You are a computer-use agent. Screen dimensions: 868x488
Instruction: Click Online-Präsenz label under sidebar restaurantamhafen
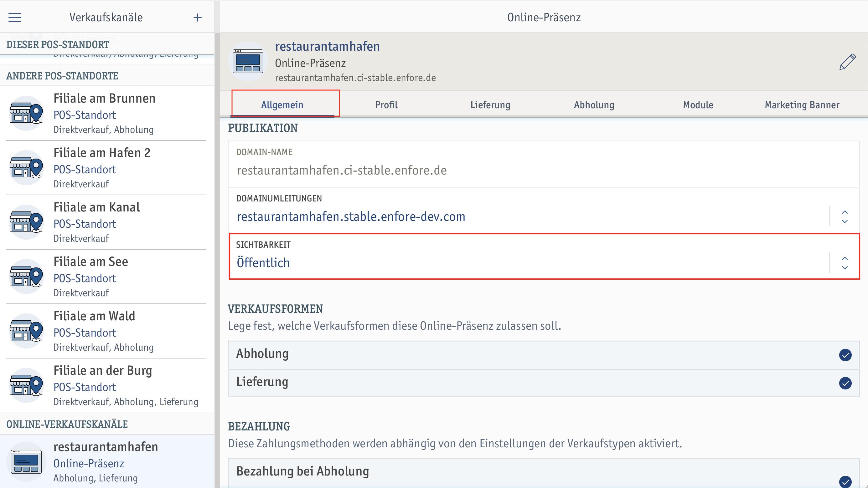(89, 463)
